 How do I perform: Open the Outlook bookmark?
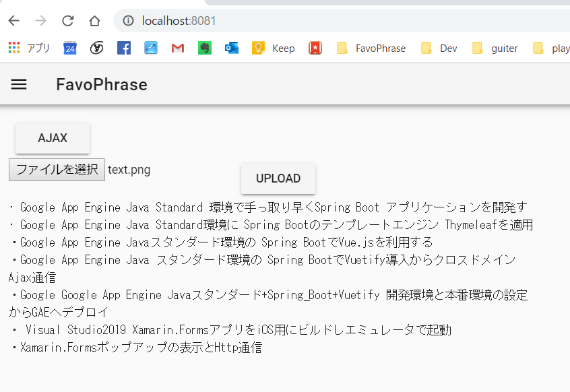(232, 48)
